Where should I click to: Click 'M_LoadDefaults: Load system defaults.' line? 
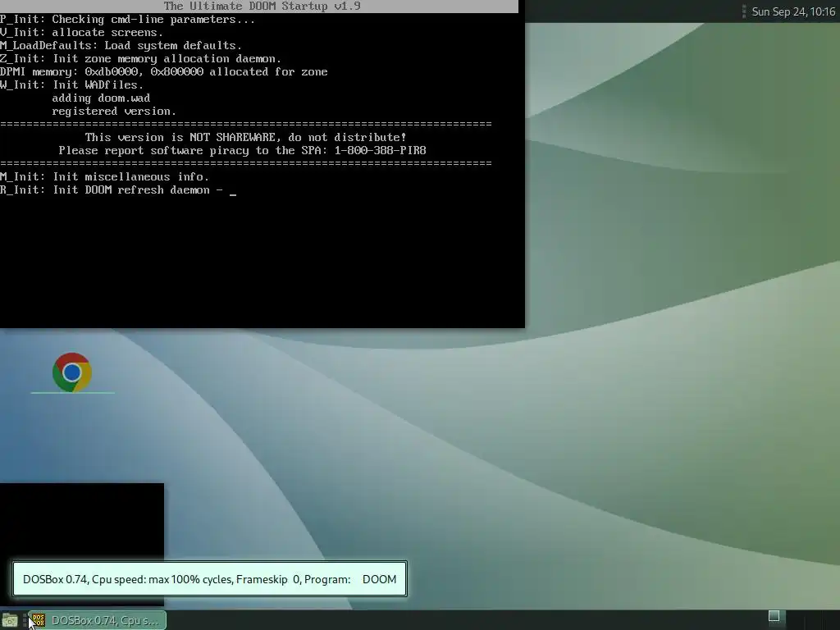point(121,46)
